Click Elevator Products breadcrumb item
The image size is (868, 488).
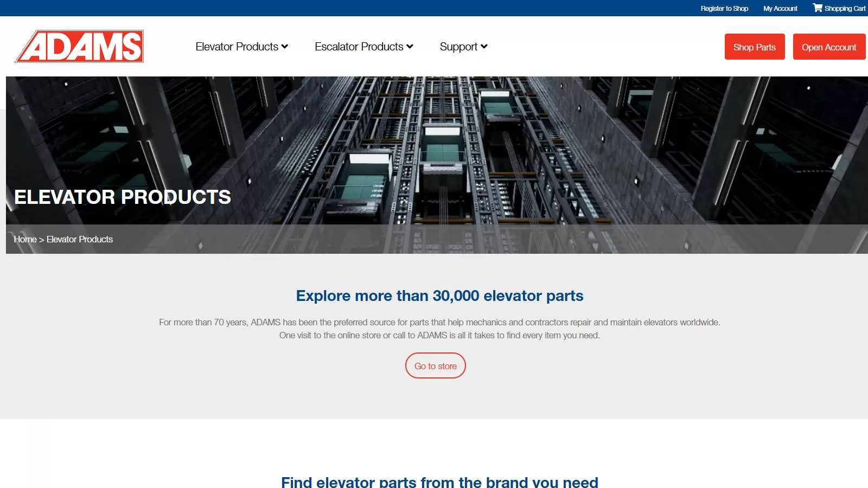80,239
